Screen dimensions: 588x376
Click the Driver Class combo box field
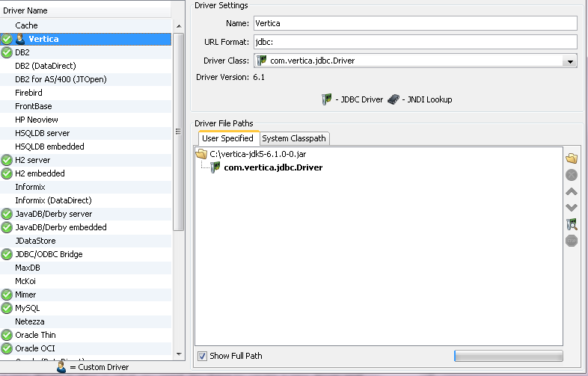point(415,61)
